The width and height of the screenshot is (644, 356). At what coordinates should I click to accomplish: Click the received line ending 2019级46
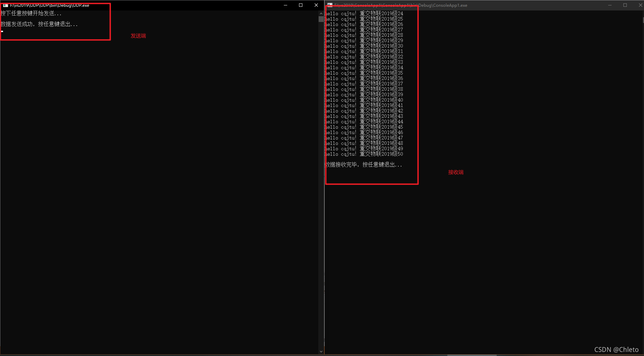coord(364,132)
